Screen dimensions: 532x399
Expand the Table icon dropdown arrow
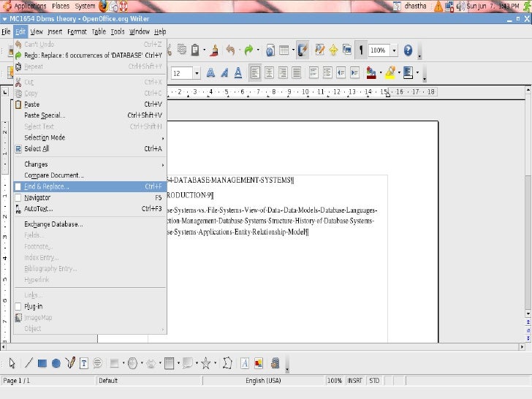pos(293,50)
